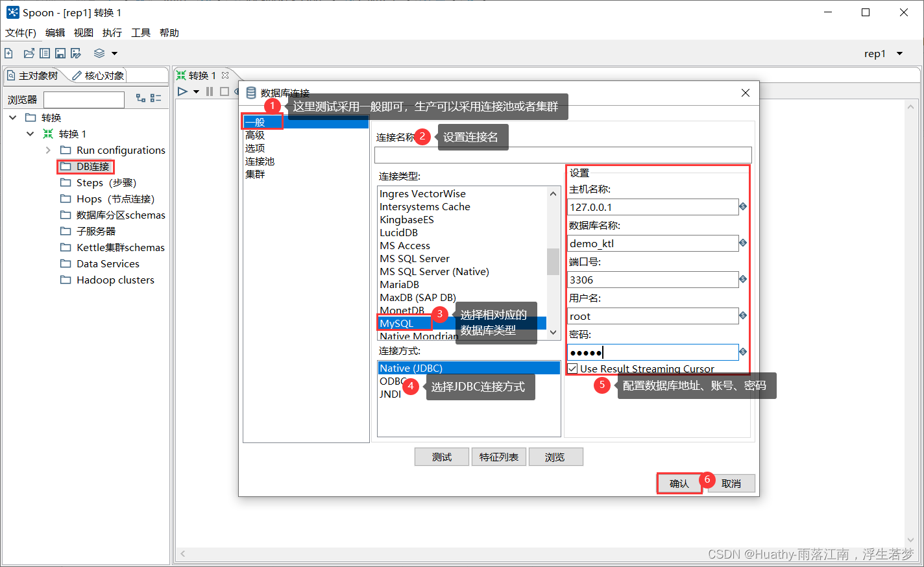
Task: Click the 测试 button
Action: [442, 457]
